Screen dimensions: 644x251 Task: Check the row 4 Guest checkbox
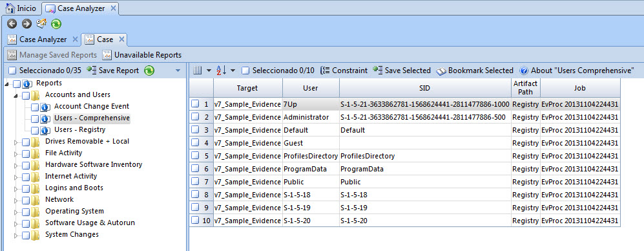coord(195,143)
